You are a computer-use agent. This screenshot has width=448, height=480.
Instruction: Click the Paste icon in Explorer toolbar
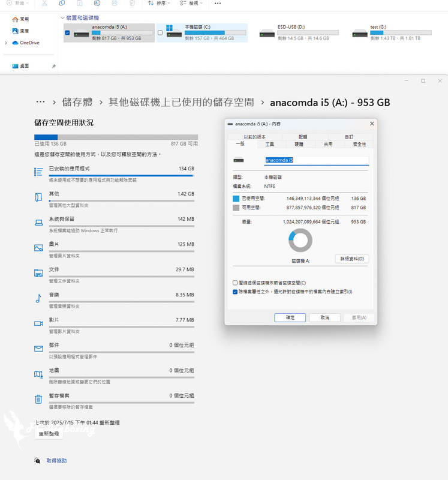[79, 4]
